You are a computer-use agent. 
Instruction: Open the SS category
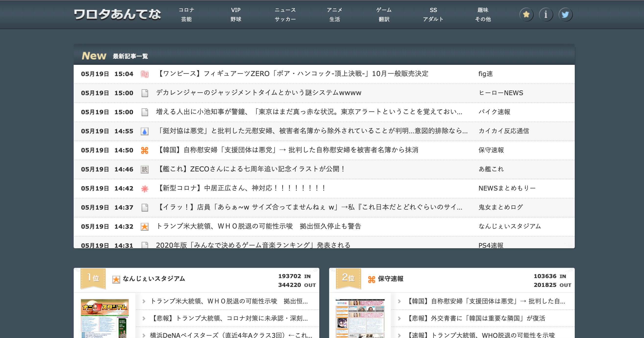click(433, 10)
